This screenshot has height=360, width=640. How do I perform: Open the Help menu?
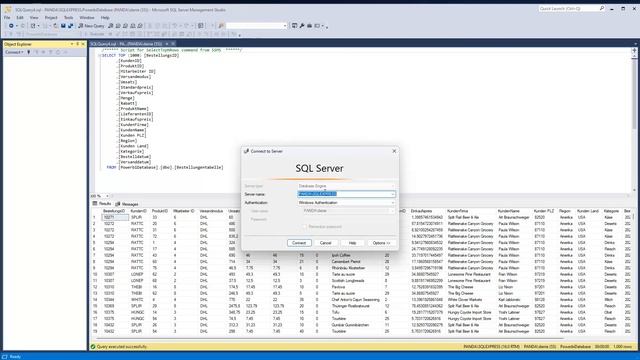tap(105, 18)
